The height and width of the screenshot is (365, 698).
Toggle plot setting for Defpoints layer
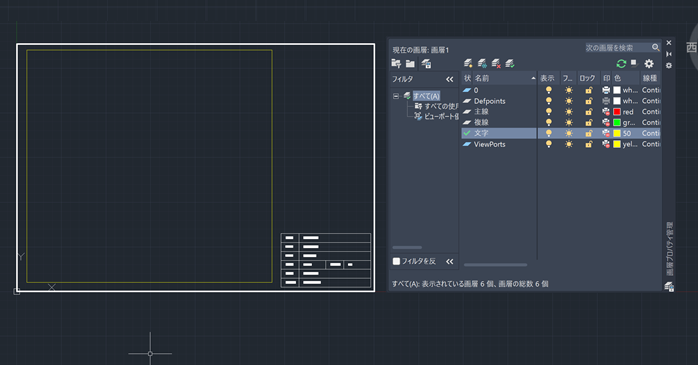[x=606, y=101]
